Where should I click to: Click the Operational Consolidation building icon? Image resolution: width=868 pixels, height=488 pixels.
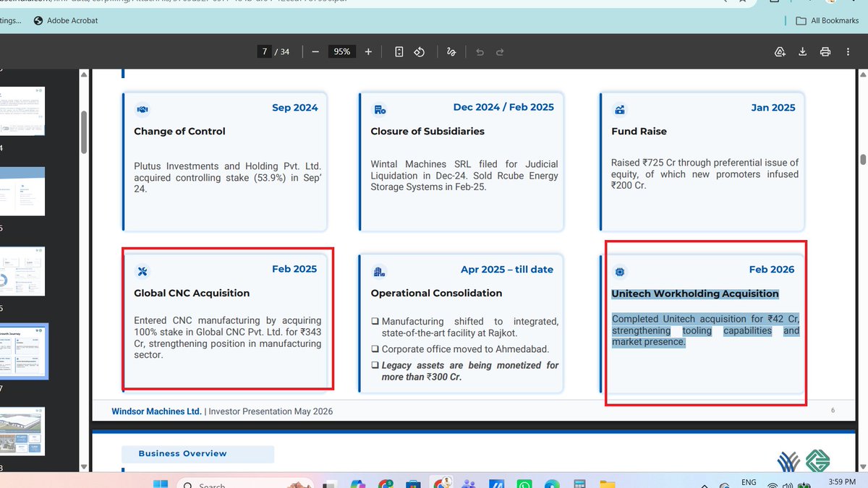tap(379, 271)
